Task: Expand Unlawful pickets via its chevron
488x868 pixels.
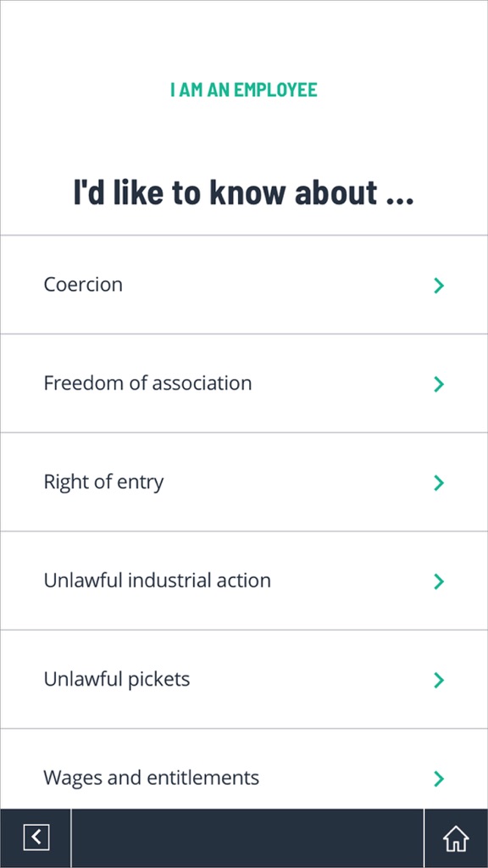Action: point(439,680)
